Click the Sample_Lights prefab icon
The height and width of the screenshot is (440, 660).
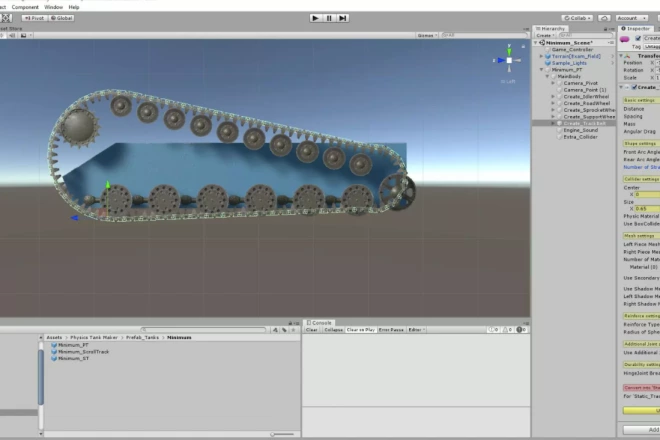click(x=548, y=62)
